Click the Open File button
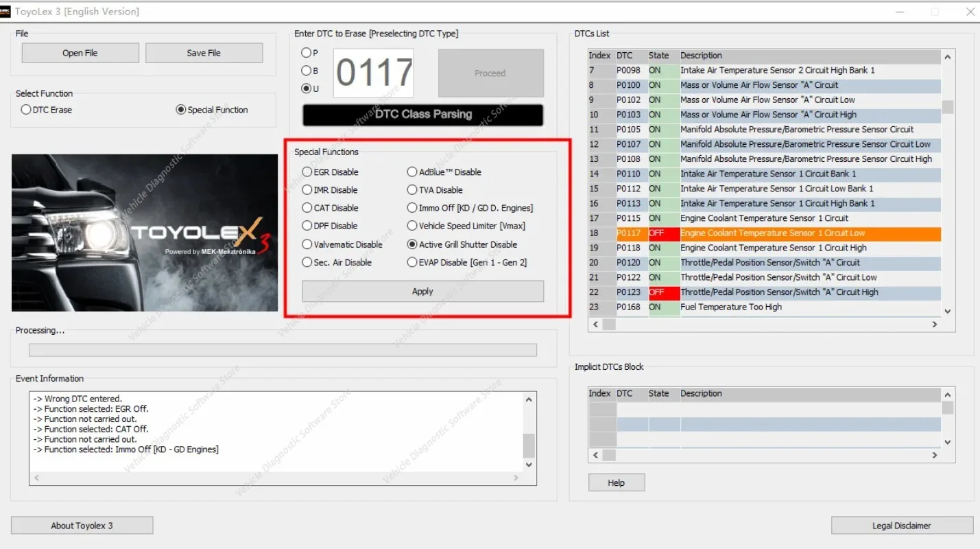The image size is (980, 549). click(80, 53)
